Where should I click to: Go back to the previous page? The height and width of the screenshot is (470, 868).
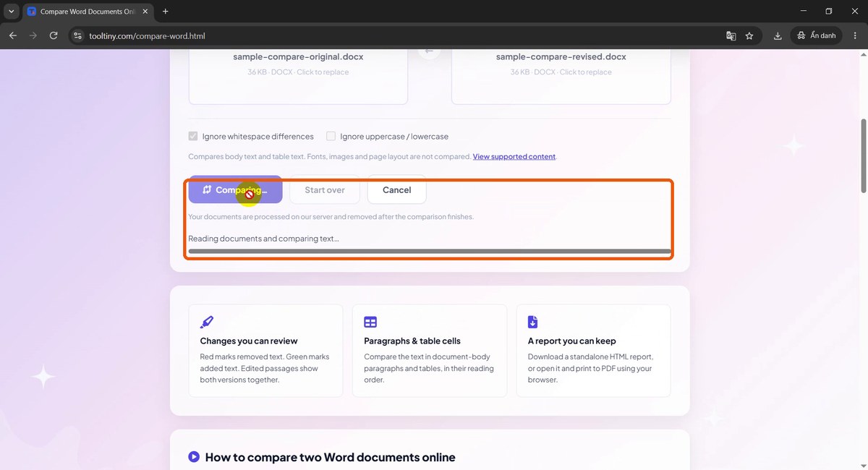[x=13, y=35]
